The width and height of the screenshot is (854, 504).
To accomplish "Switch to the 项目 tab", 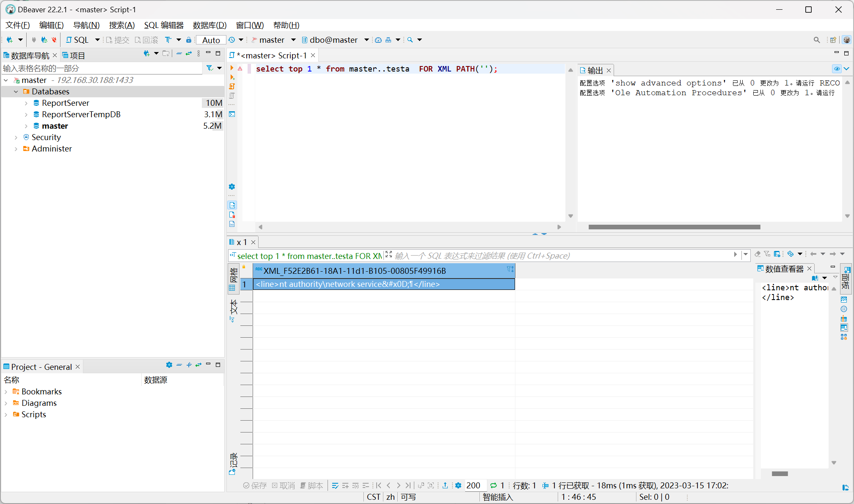I will [x=74, y=55].
